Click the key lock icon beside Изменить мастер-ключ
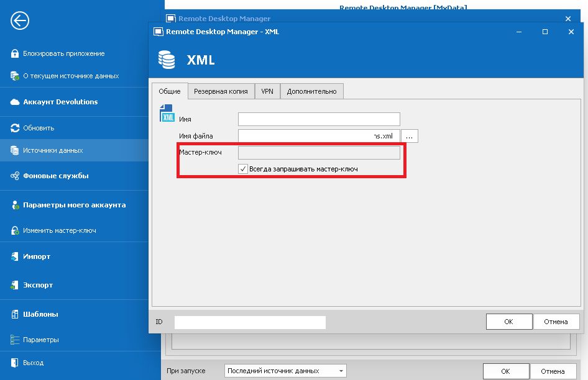Viewport: 588px width, 380px height. pyautogui.click(x=15, y=230)
